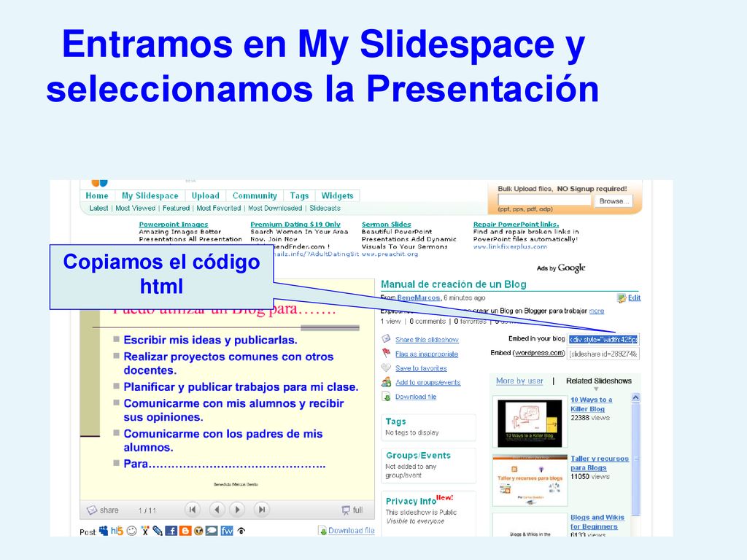Click the full screen presentation icon
This screenshot has width=747, height=560.
coord(345,510)
